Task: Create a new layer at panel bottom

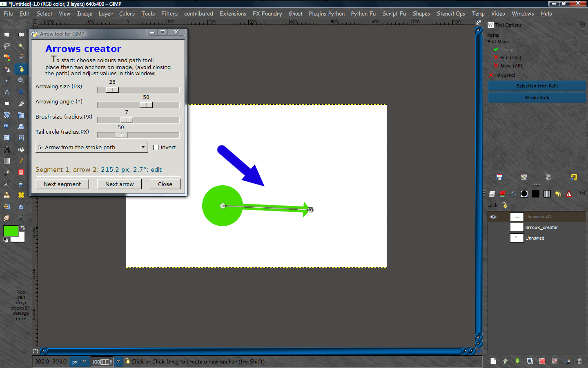Action: coord(493,361)
